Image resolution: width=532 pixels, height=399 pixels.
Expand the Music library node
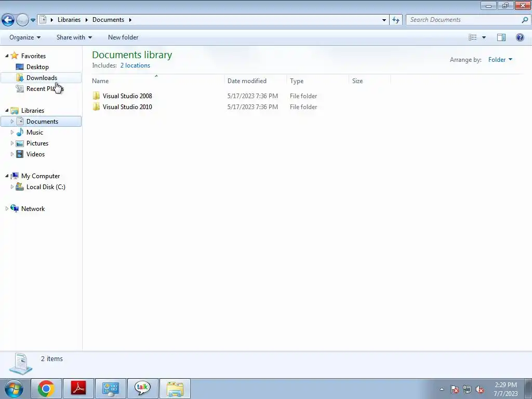12,132
